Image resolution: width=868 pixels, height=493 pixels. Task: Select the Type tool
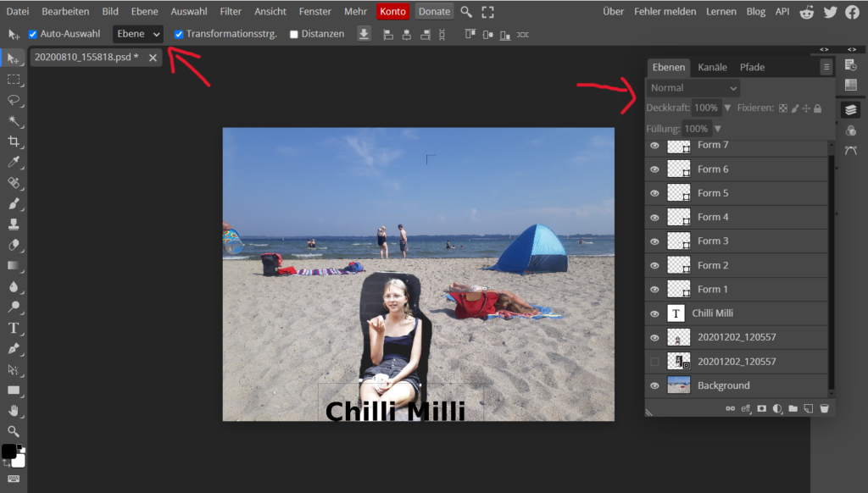[14, 328]
